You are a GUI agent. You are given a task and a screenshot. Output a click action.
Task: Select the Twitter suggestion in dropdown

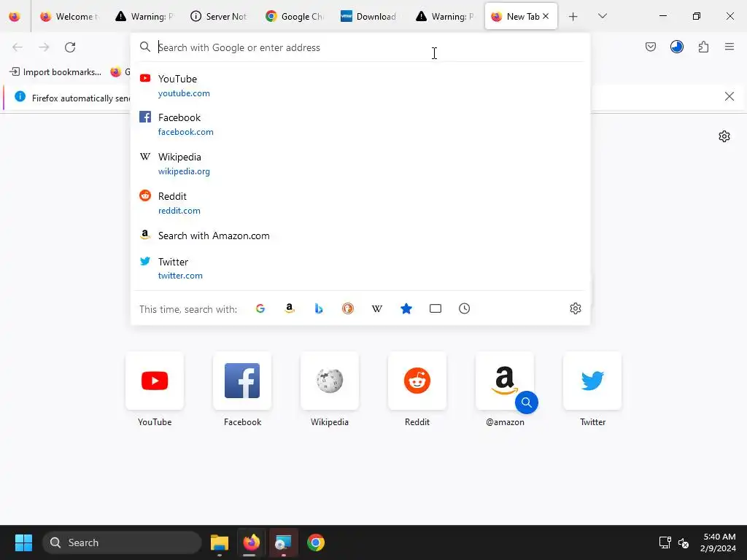click(360, 268)
